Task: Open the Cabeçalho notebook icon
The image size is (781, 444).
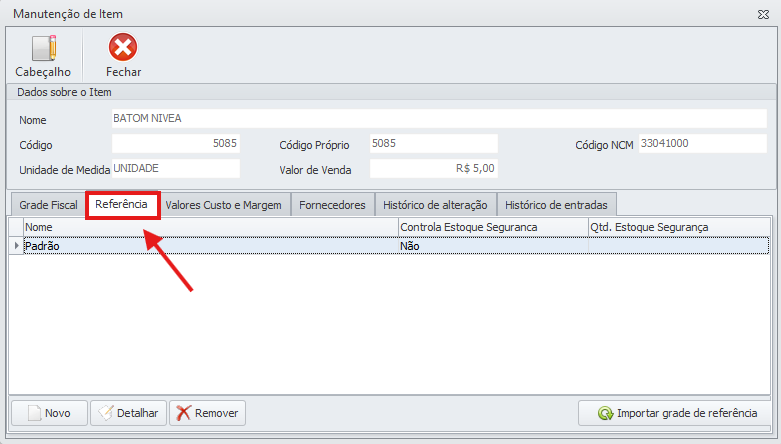Action: coord(43,49)
